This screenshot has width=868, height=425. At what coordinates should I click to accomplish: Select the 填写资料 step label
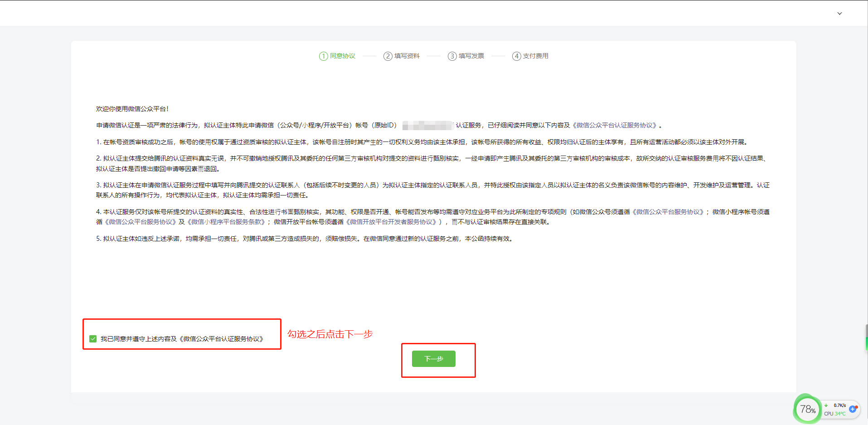tap(407, 56)
